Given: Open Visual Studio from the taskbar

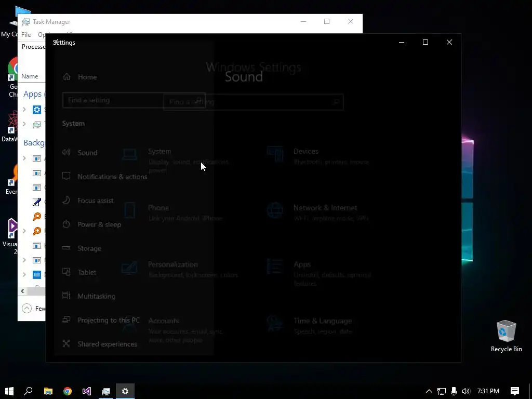Looking at the screenshot, I should coord(87,391).
